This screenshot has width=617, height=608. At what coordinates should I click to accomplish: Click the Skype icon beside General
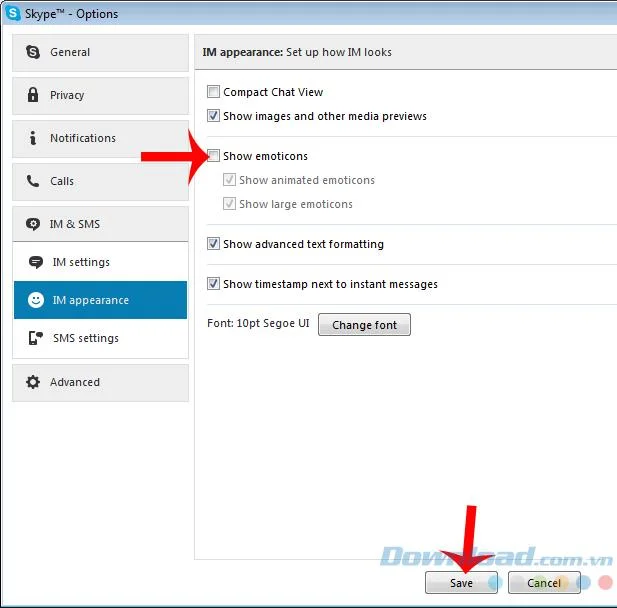point(33,52)
